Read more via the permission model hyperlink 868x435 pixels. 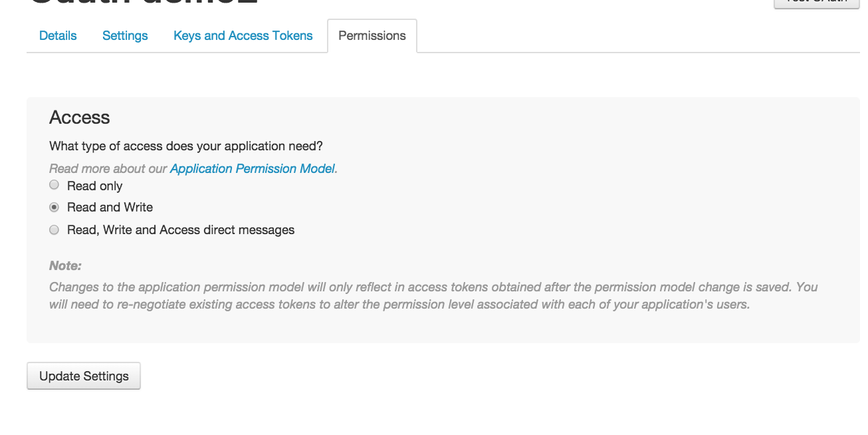pyautogui.click(x=253, y=168)
